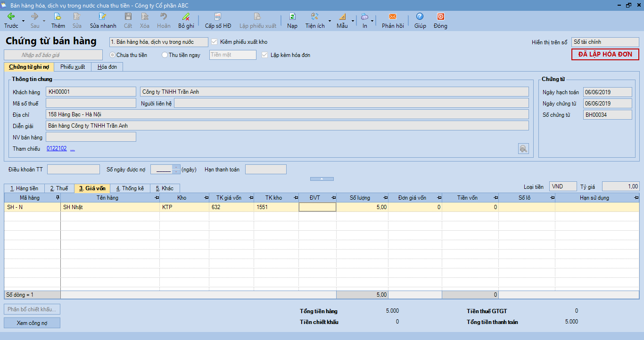Viewport: 644px width, 340px height.
Task: Toggle Lập kèm hóa đơn checkbox
Action: (264, 55)
